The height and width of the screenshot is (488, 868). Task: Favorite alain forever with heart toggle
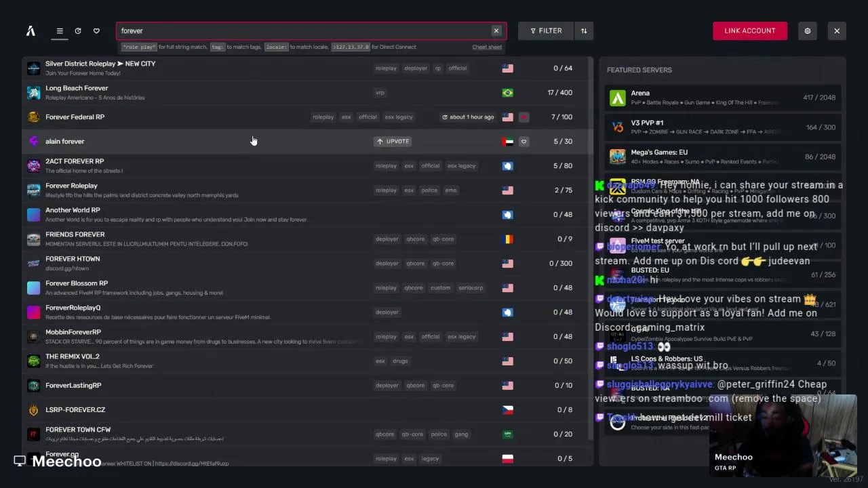(x=524, y=141)
